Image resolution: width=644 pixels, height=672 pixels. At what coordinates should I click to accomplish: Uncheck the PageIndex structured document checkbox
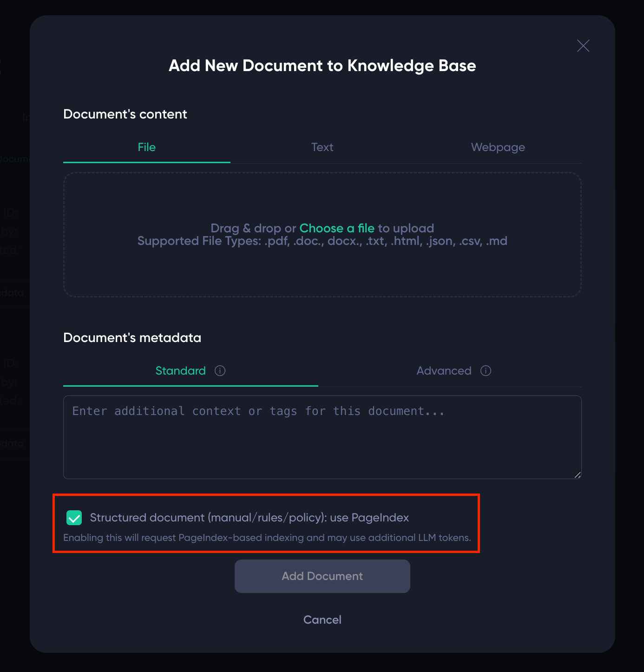coord(74,518)
